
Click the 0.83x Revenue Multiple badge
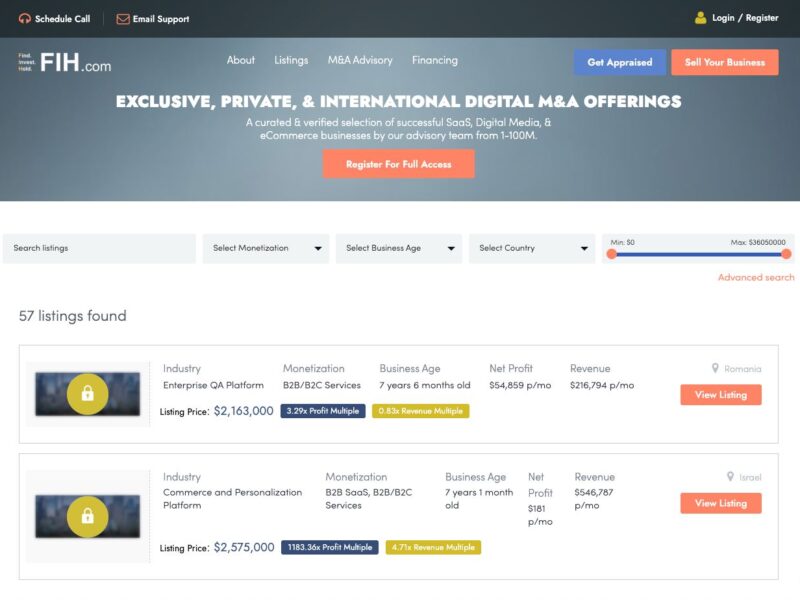421,411
